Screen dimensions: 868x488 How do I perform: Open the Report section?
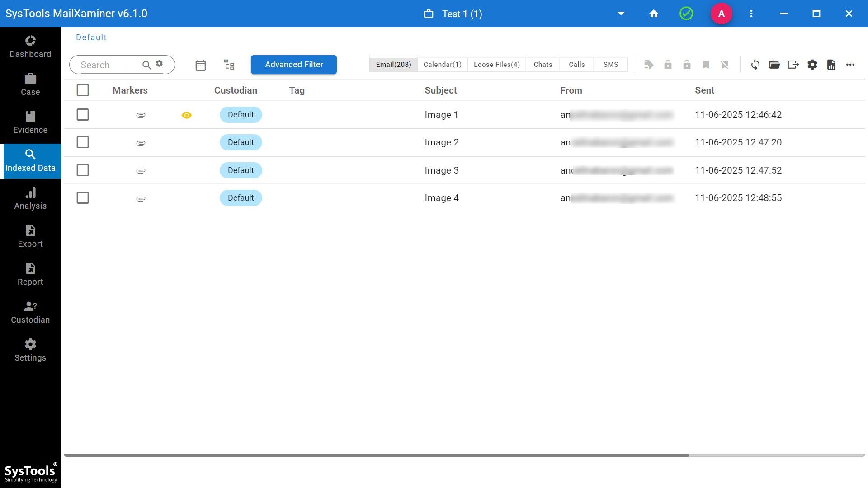point(30,275)
